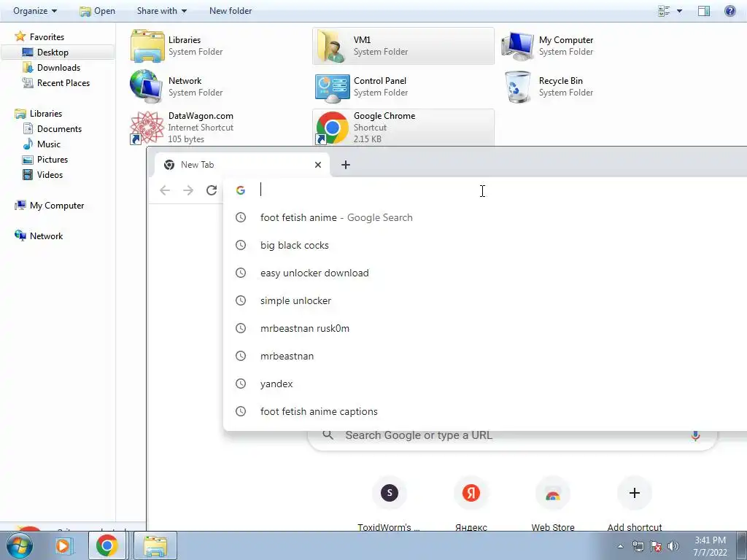Switch to Windows Explorer on taskbar

point(155,545)
